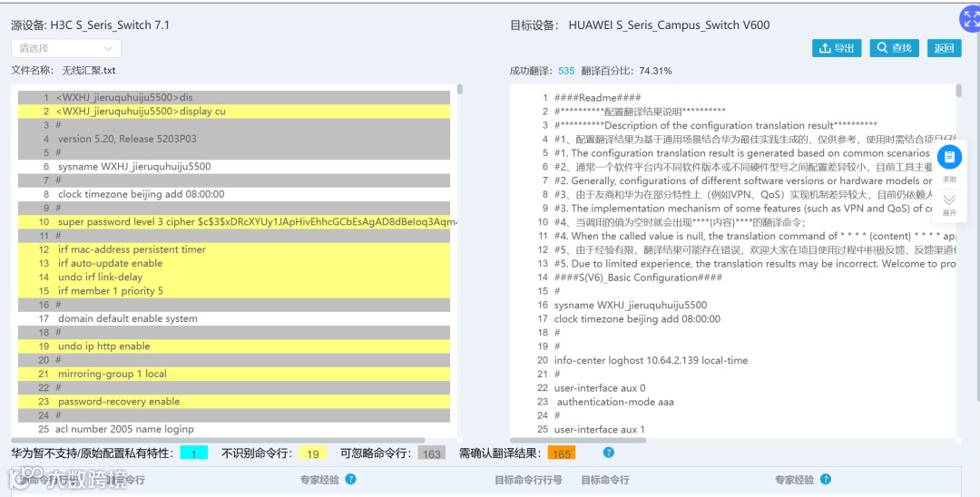Select target line 'user-interface aux 0'
Viewport: 980px width, 497px height.
point(600,388)
